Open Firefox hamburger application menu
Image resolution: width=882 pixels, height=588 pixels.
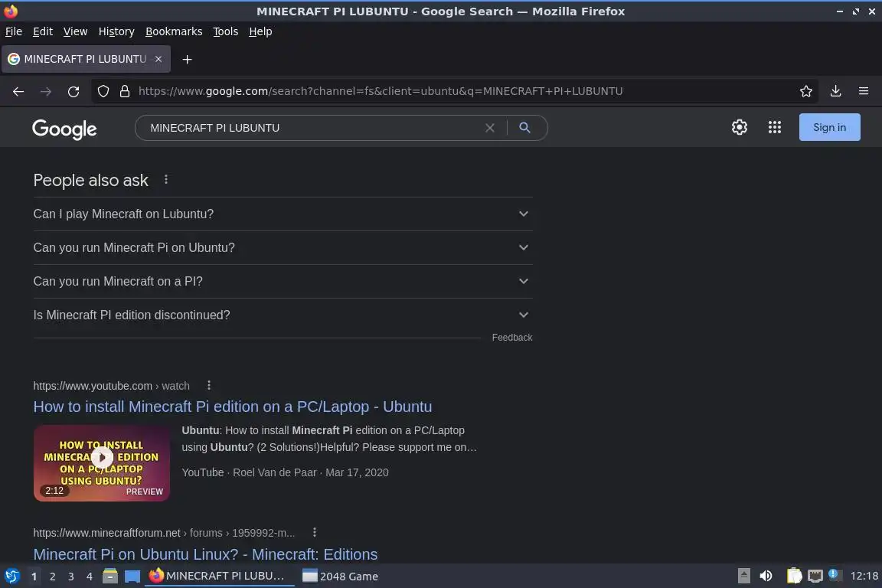[864, 91]
